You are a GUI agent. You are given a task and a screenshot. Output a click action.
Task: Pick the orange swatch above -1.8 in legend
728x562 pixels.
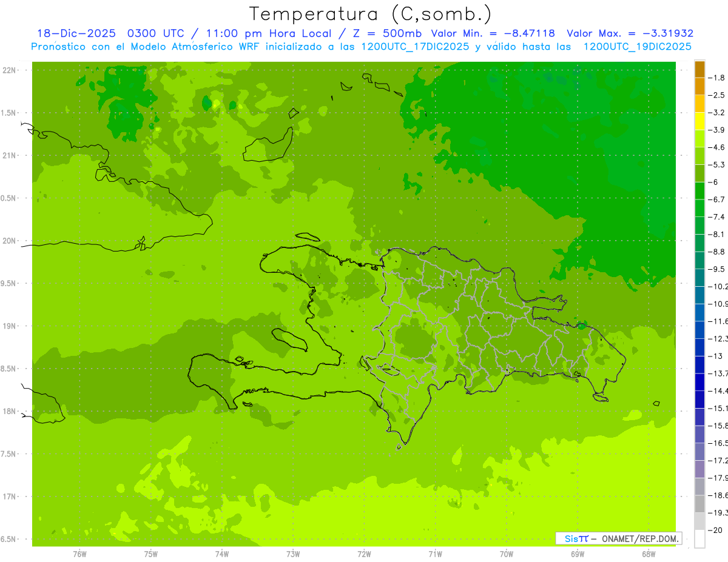pyautogui.click(x=699, y=69)
